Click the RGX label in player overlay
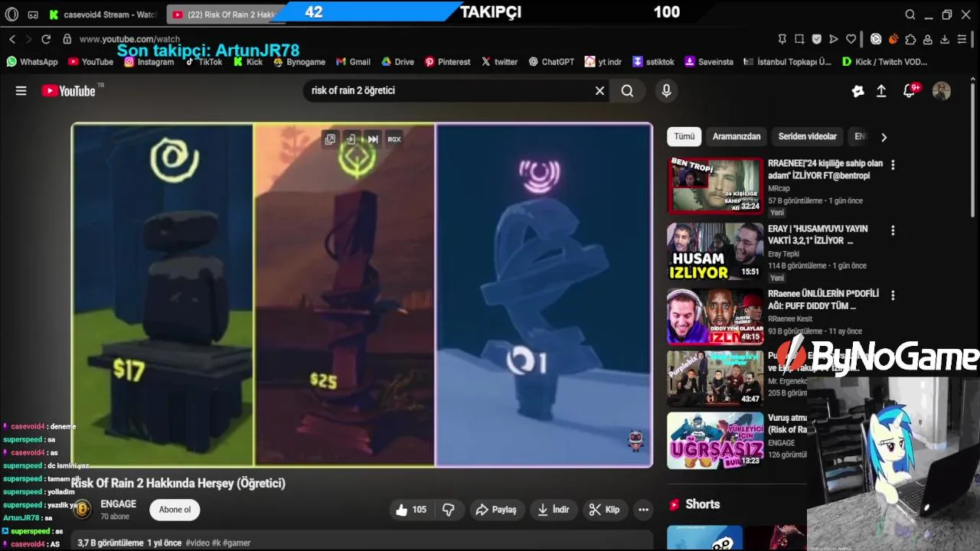Viewport: 980px width, 551px height. pyautogui.click(x=394, y=139)
